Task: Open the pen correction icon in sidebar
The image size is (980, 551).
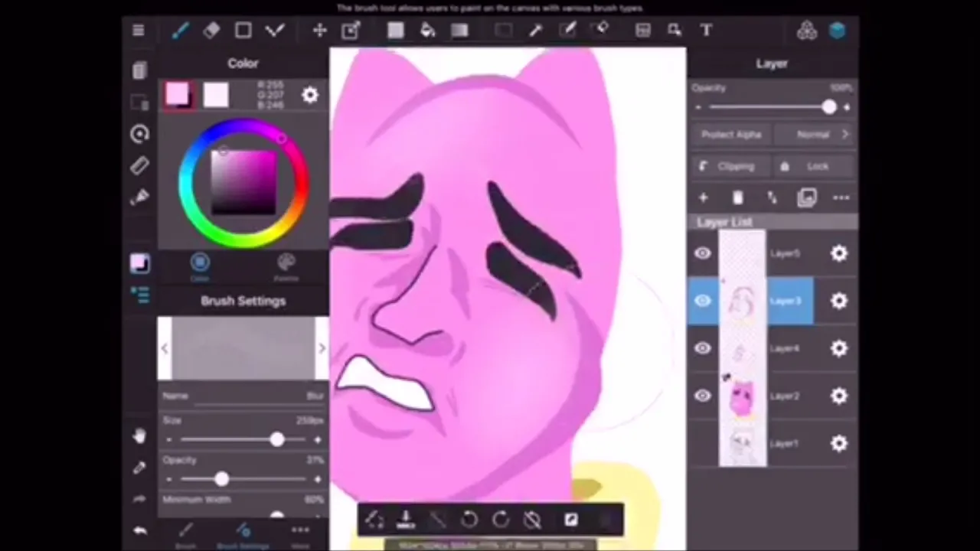Action: point(139,197)
